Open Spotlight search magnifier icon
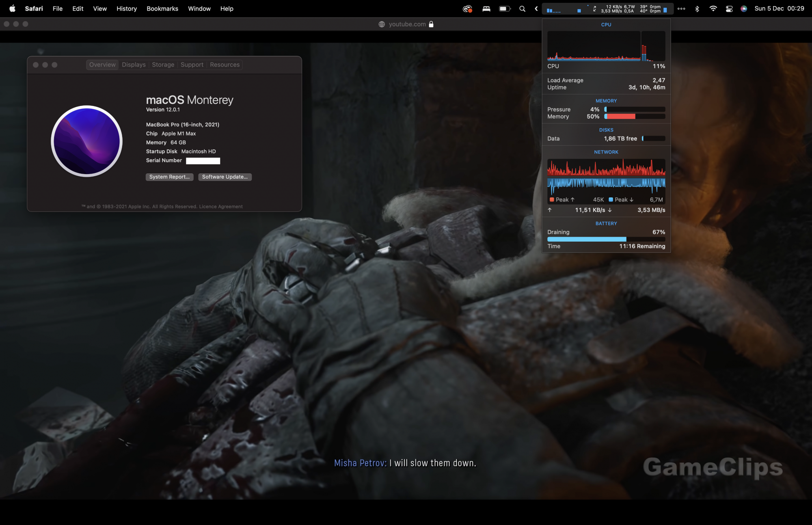812x525 pixels. click(x=523, y=9)
